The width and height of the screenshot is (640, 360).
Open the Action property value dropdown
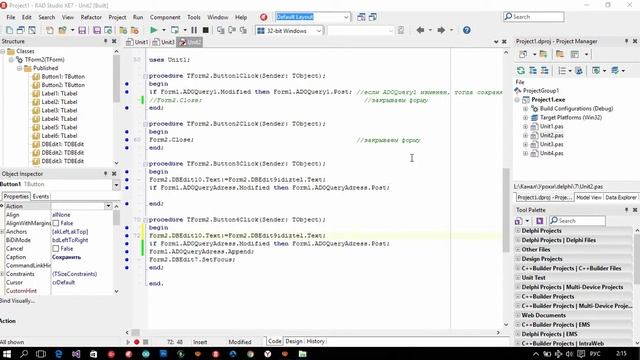coord(108,206)
